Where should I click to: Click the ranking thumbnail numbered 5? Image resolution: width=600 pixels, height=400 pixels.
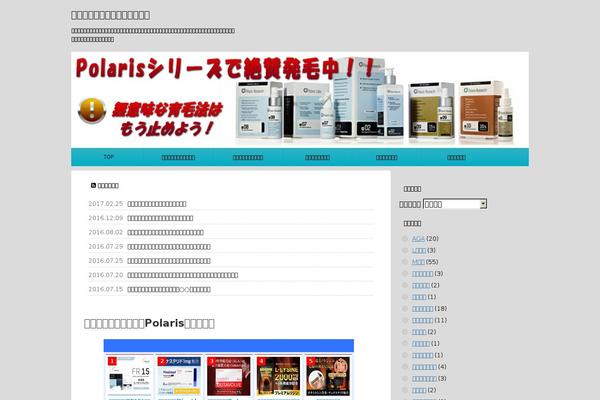pyautogui.click(x=328, y=376)
